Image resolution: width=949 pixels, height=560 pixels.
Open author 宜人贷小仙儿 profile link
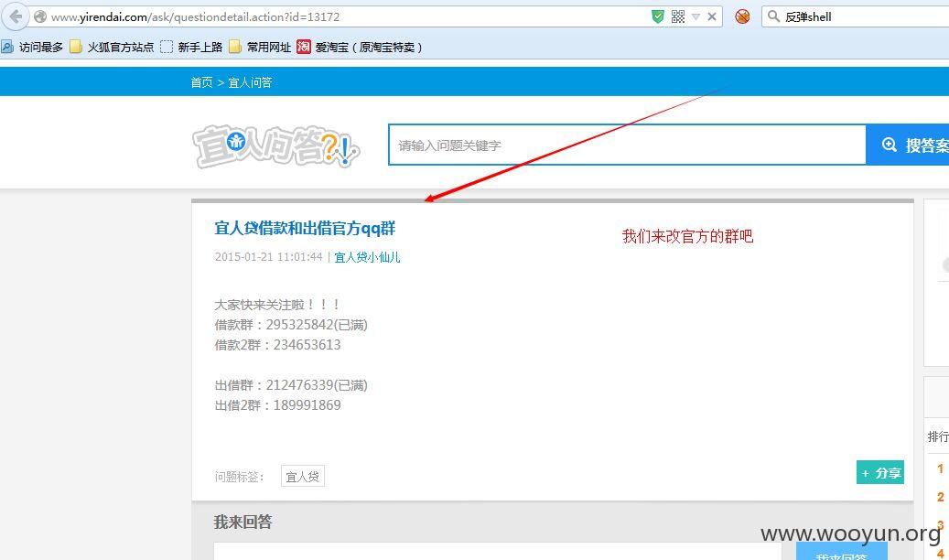[367, 257]
